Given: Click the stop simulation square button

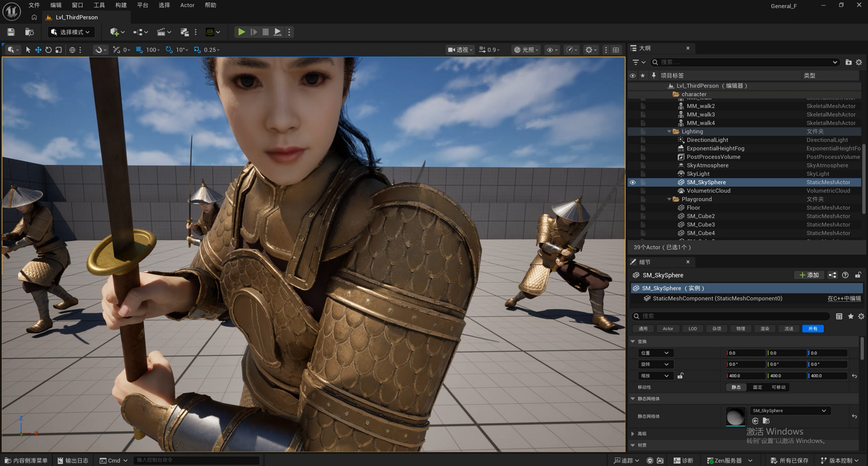Looking at the screenshot, I should (x=266, y=32).
